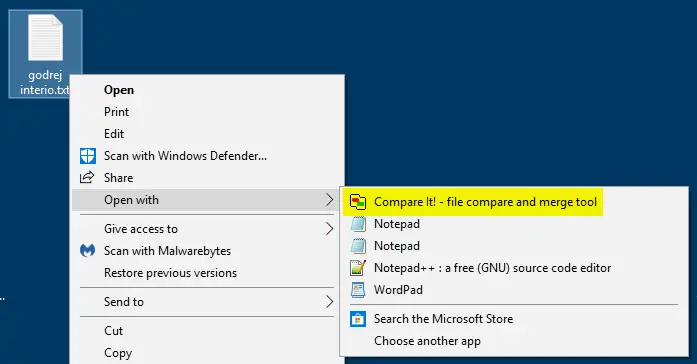The height and width of the screenshot is (364, 697).
Task: Click the Notepad++ app icon
Action: click(x=358, y=268)
